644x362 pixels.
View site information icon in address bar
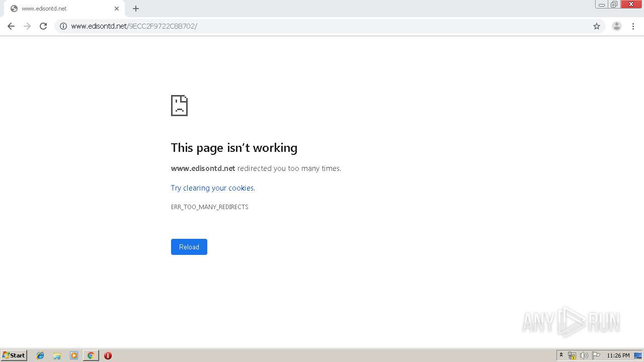[x=63, y=26]
